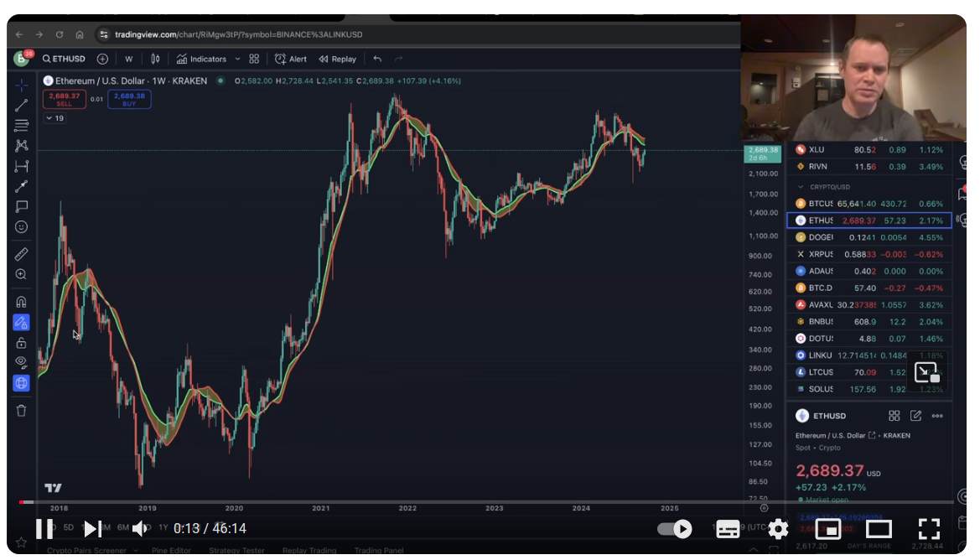980x560 pixels.
Task: Click the trash remove drawings icon
Action: 22,410
